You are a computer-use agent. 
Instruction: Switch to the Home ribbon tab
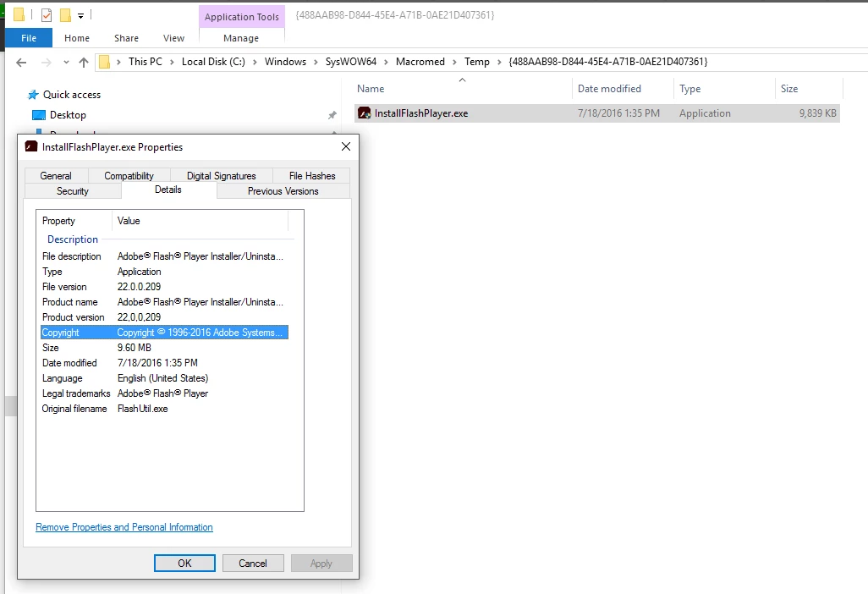click(x=77, y=37)
